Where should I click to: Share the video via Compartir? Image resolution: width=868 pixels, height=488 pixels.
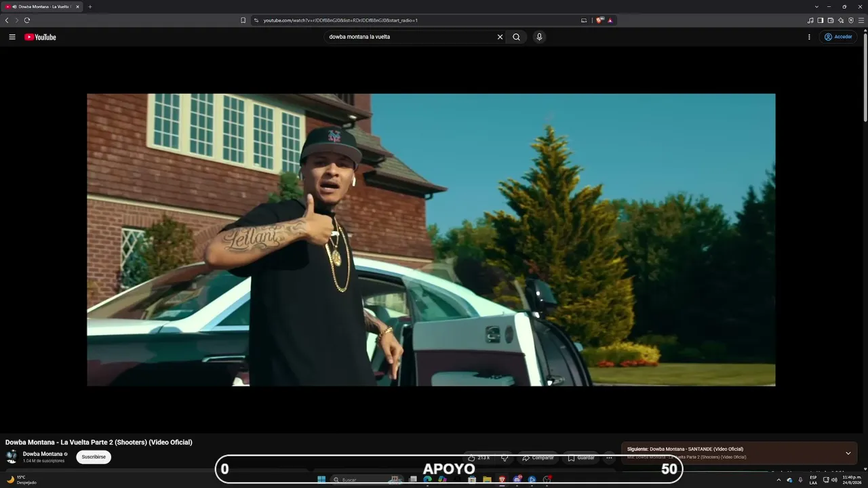pos(538,457)
